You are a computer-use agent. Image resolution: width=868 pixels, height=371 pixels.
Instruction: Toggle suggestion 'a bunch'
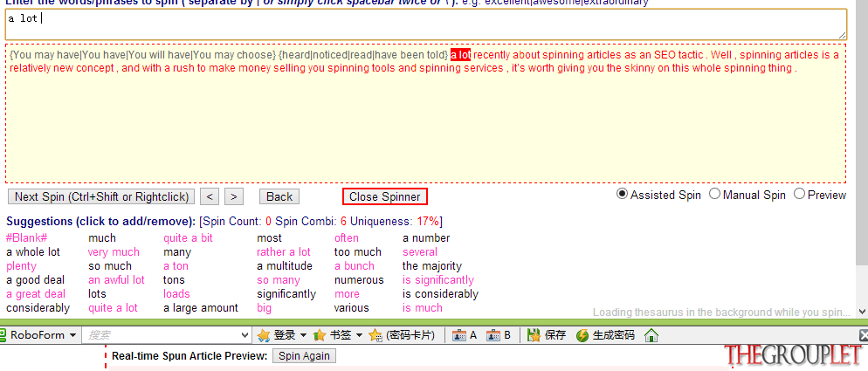coord(355,265)
